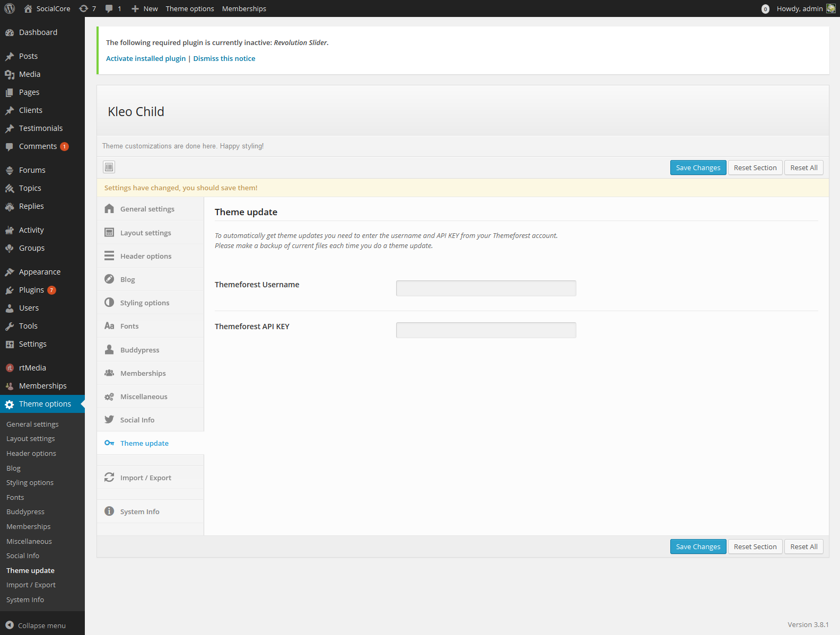Open Plugins in the sidebar menu
The image size is (840, 635).
tap(31, 290)
